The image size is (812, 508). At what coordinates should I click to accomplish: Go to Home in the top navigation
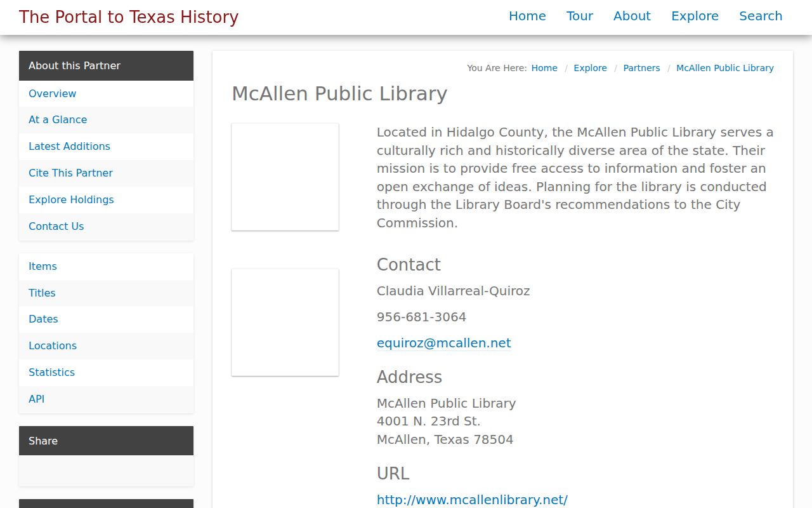point(527,16)
